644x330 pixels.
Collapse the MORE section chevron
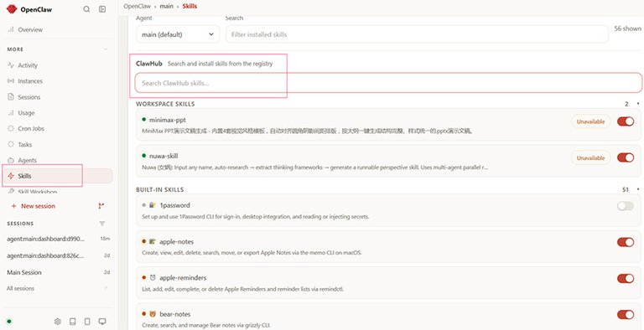[105, 49]
